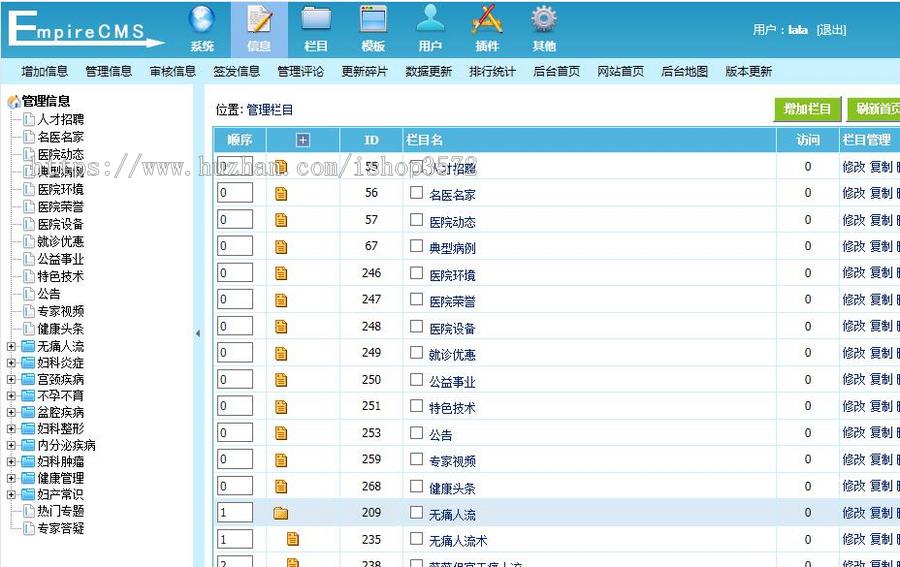This screenshot has width=900, height=567.
Task: Click the order field in 无痛人流 (209) row
Action: pyautogui.click(x=235, y=512)
